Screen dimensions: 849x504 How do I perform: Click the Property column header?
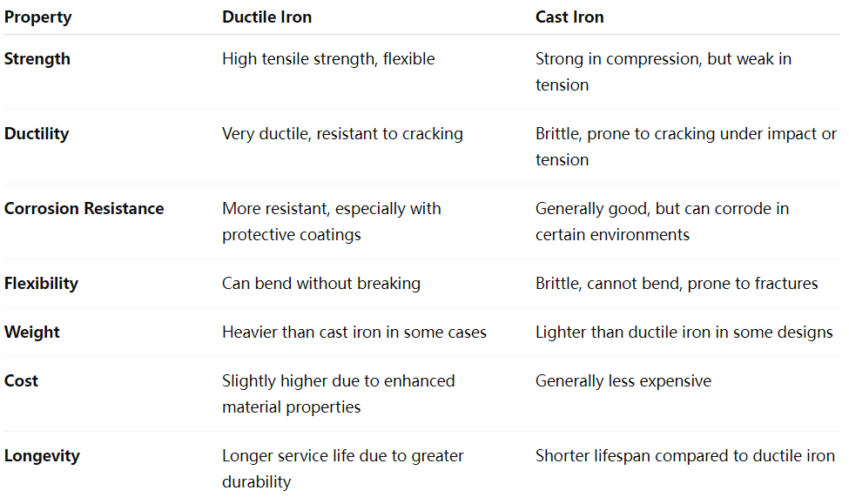coord(37,17)
